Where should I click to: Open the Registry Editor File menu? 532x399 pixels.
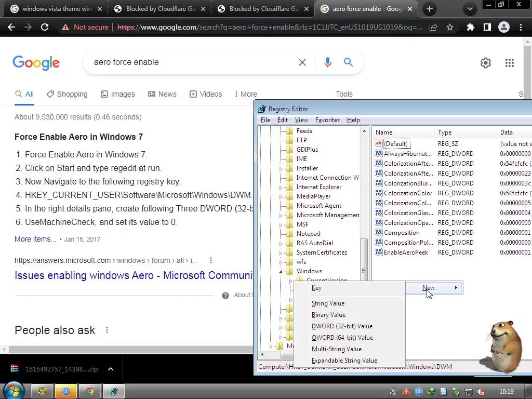265,120
